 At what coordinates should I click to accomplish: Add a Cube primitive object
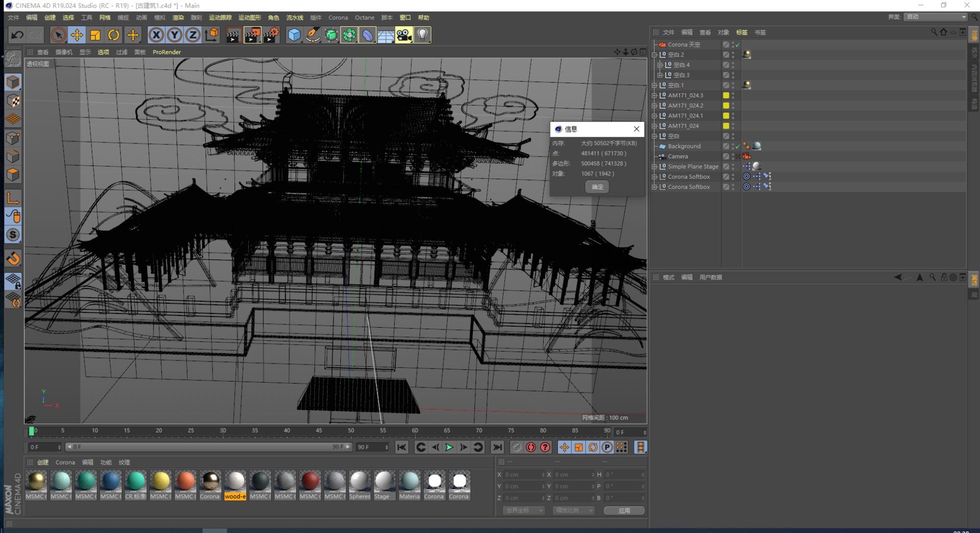click(x=294, y=35)
